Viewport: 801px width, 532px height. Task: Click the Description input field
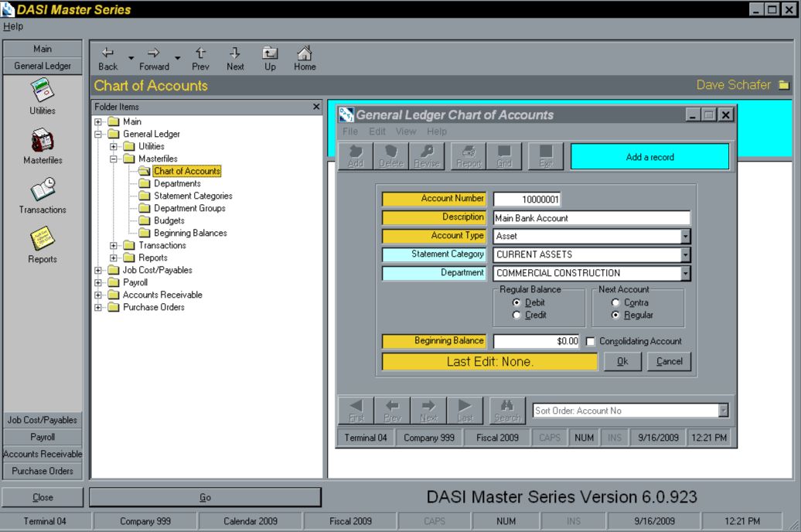click(x=591, y=218)
